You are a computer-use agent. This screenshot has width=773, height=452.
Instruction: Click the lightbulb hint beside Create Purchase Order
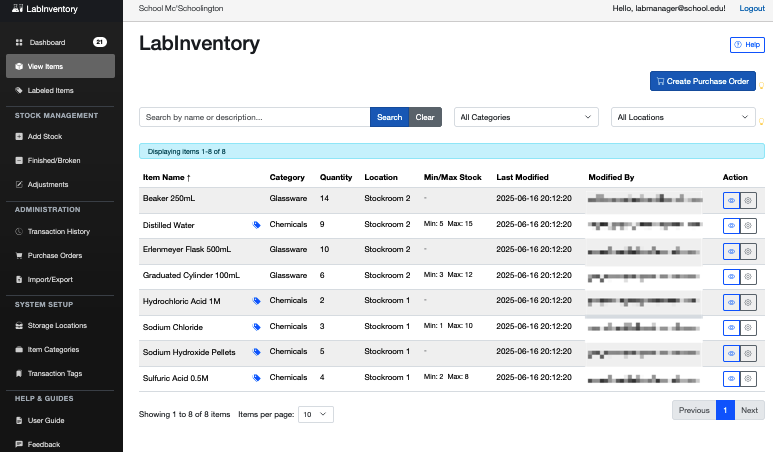[762, 84]
